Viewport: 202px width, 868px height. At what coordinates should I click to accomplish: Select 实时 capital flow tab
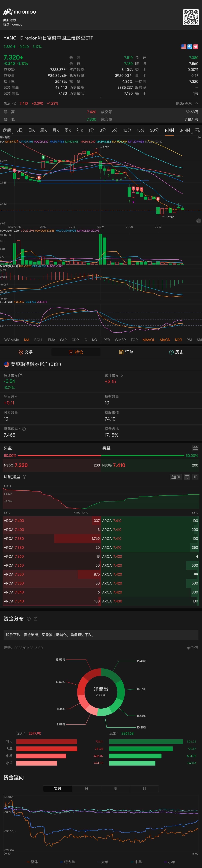[x=58, y=788]
